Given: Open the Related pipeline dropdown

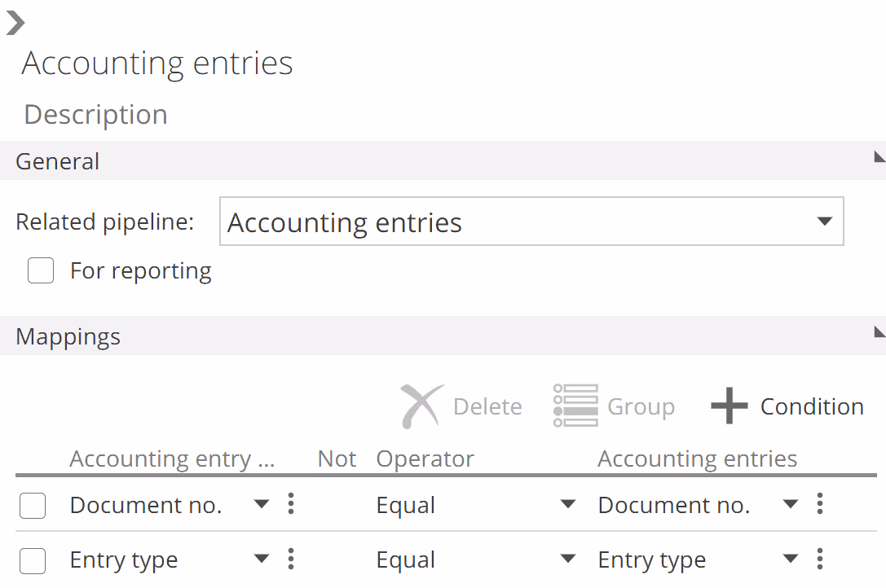Looking at the screenshot, I should (824, 222).
